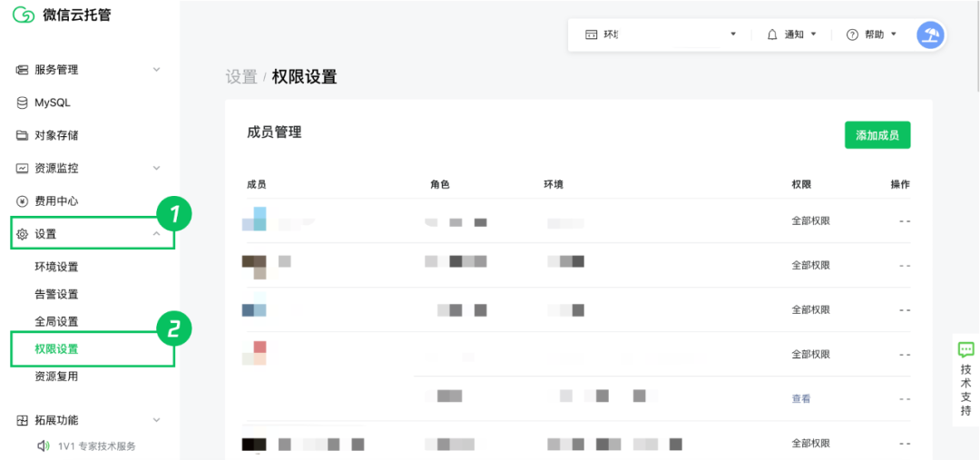The image size is (980, 460).
Task: Click the 查看 permission link
Action: pyautogui.click(x=801, y=398)
